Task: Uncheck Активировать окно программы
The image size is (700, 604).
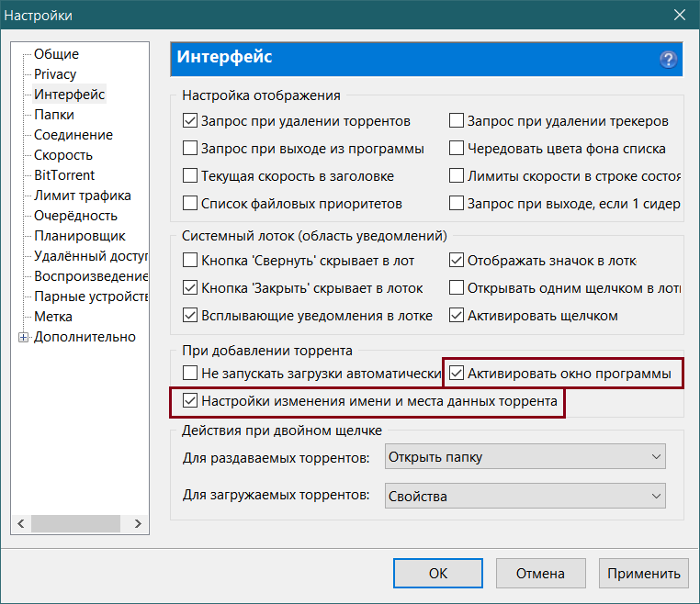Action: 457,373
